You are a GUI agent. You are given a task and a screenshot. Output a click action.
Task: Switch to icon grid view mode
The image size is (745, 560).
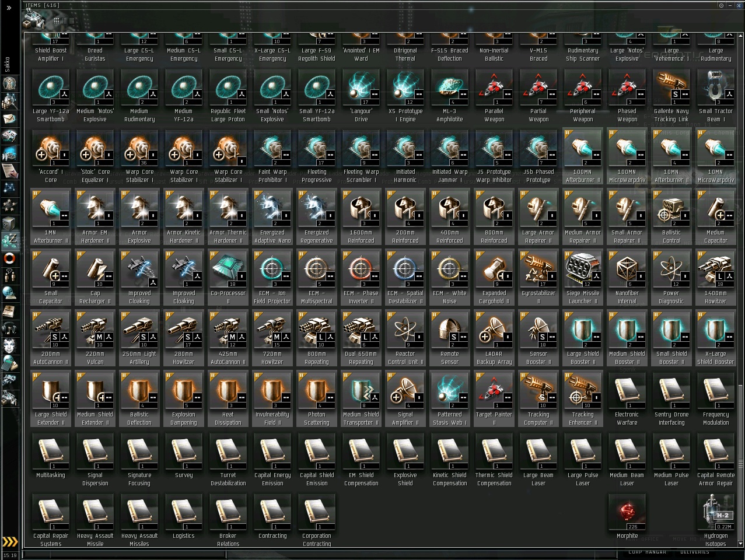[56, 20]
